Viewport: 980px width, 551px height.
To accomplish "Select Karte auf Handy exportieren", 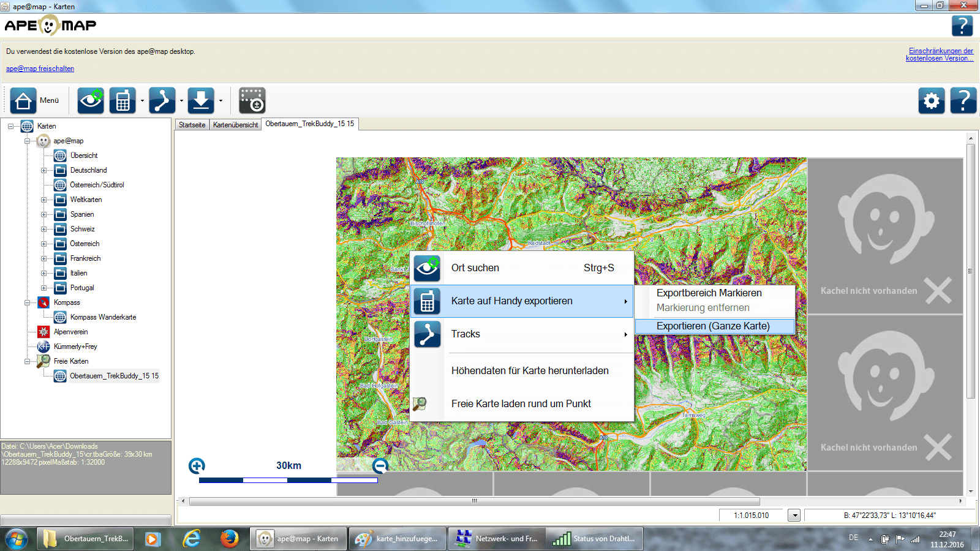I will pos(522,301).
